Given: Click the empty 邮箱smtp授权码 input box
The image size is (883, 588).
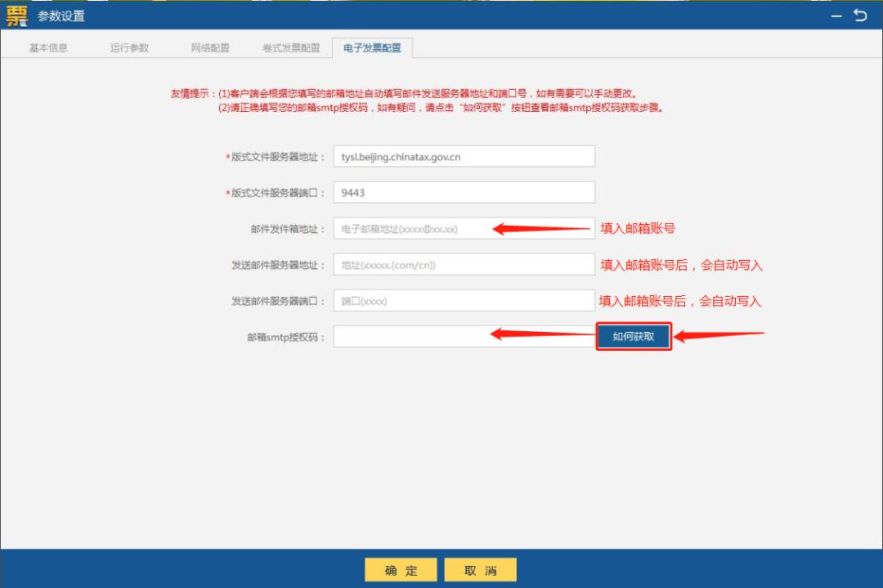Looking at the screenshot, I should 464,335.
